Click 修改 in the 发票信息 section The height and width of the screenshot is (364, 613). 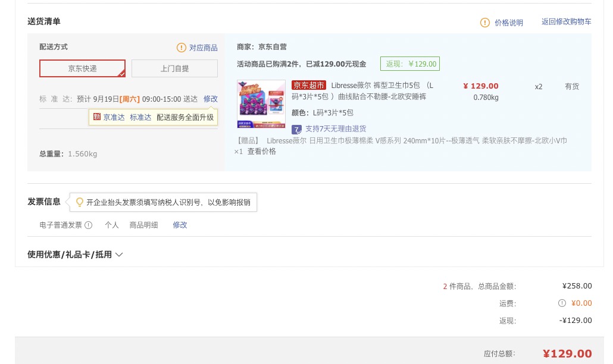pos(180,225)
